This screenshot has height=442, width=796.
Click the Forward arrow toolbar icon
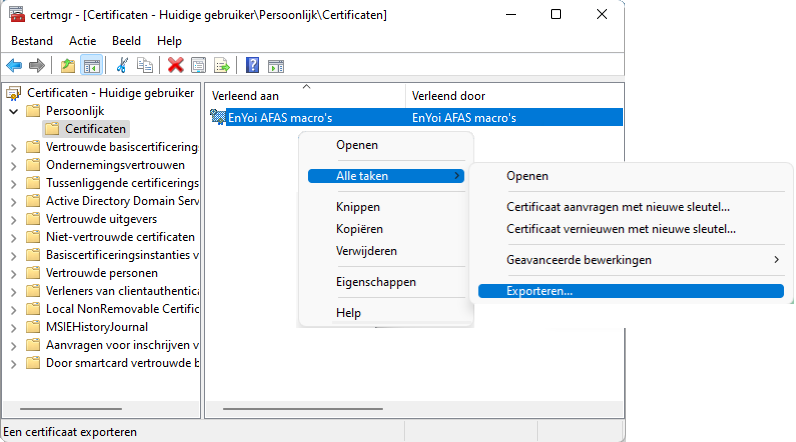[x=37, y=65]
